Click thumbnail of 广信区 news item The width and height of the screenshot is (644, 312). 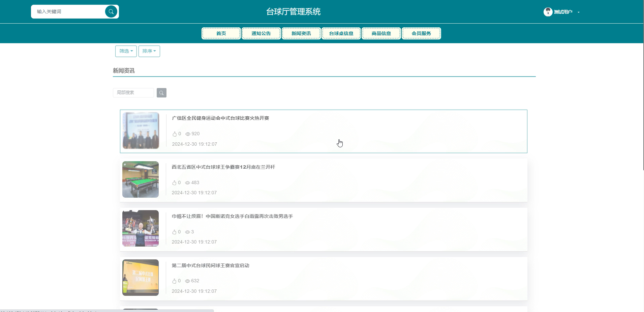click(141, 131)
